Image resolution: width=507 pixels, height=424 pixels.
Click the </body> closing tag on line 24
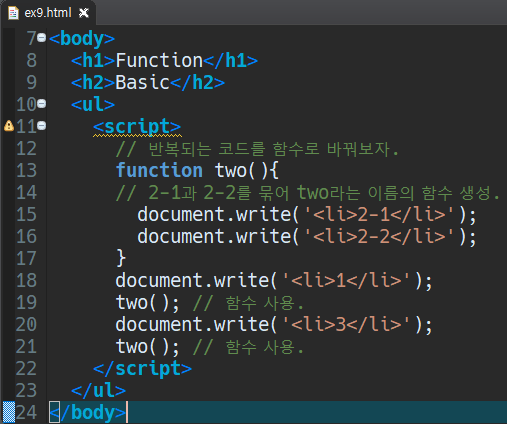pos(87,413)
